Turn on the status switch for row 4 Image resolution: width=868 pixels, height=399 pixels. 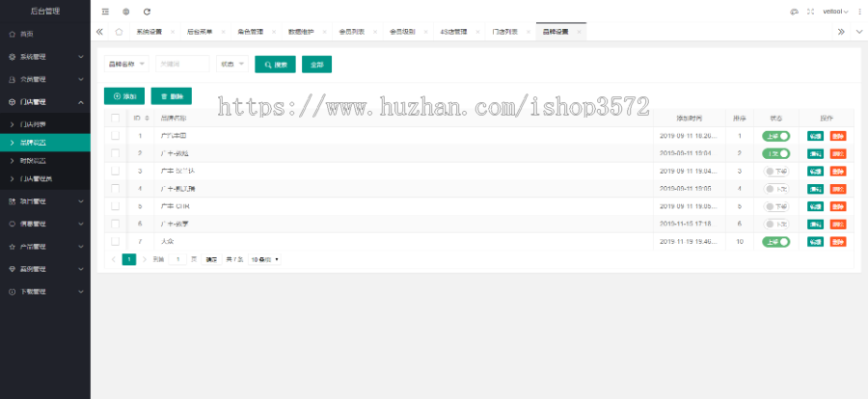click(775, 189)
